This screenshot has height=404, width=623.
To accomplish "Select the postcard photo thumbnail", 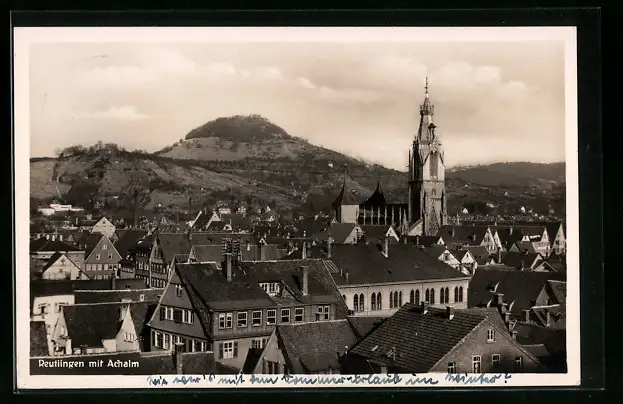I will pyautogui.click(x=297, y=206).
